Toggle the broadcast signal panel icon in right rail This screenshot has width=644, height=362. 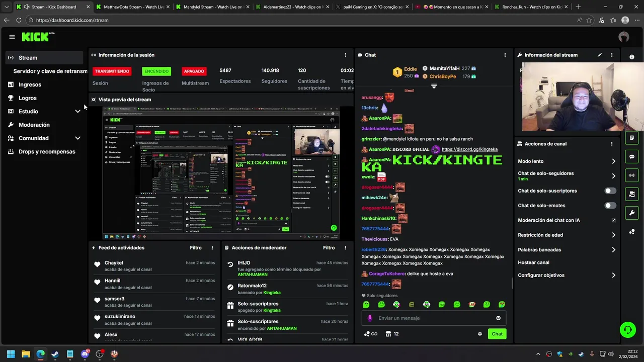[x=632, y=175]
